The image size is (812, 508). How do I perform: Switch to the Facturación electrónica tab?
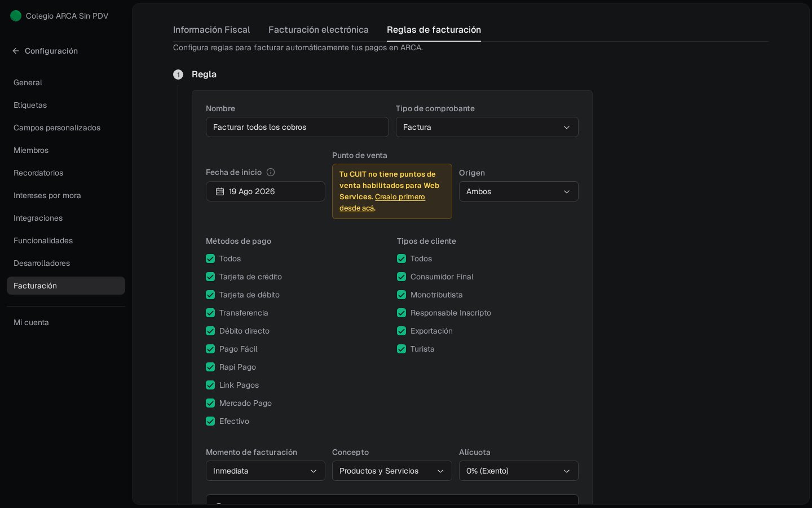(319, 29)
